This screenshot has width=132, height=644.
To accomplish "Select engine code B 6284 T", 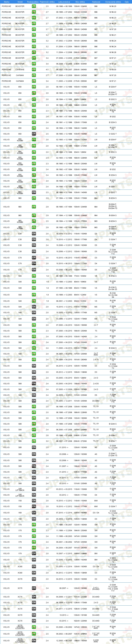I will pyautogui.click(x=113, y=435).
